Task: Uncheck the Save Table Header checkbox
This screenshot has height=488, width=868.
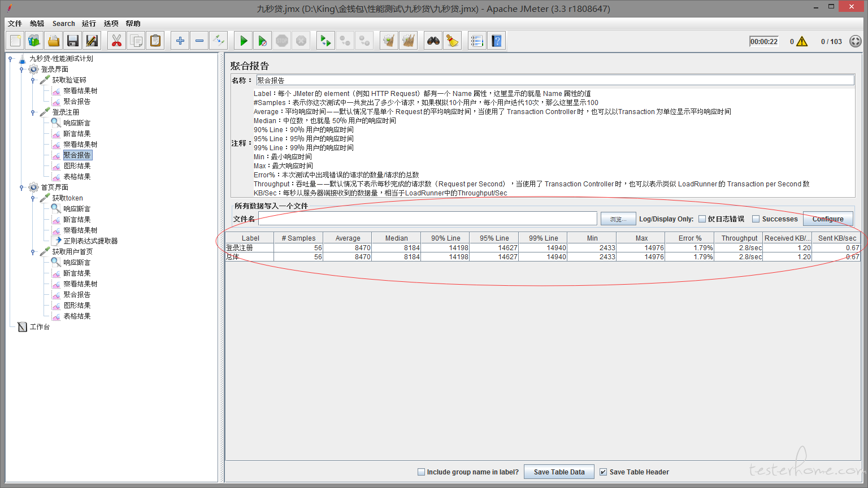Action: tap(604, 472)
